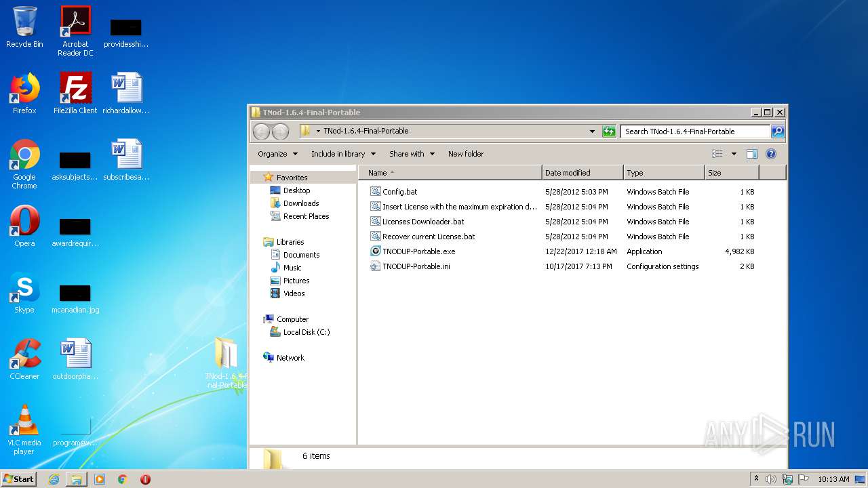Launch FileZilla Client shortcut
The image size is (868, 488).
tap(75, 94)
